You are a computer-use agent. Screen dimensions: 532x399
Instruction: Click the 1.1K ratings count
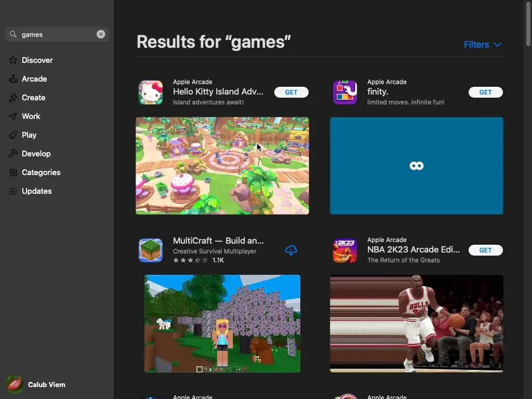coord(218,260)
